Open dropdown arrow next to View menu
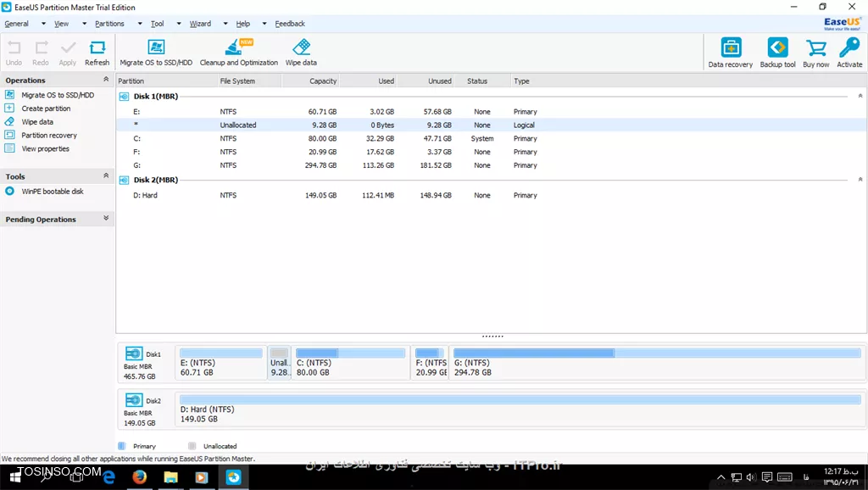The image size is (868, 490). pos(84,24)
